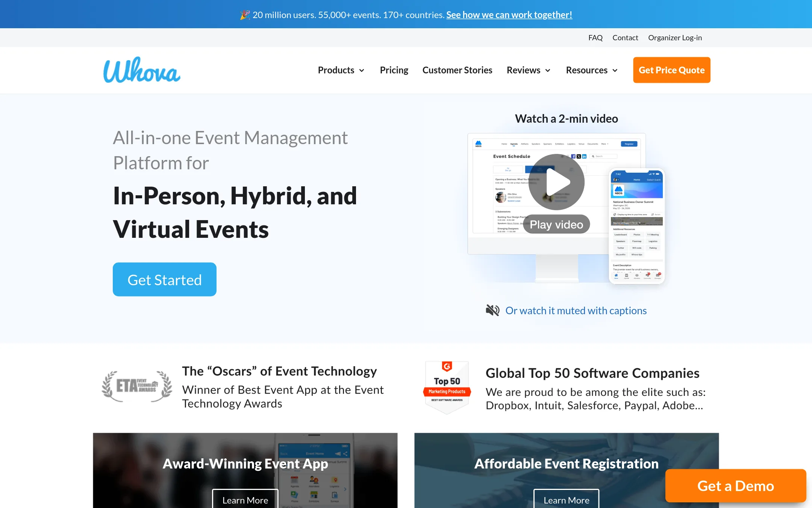
Task: Click the phone mockup in video preview
Action: (637, 226)
